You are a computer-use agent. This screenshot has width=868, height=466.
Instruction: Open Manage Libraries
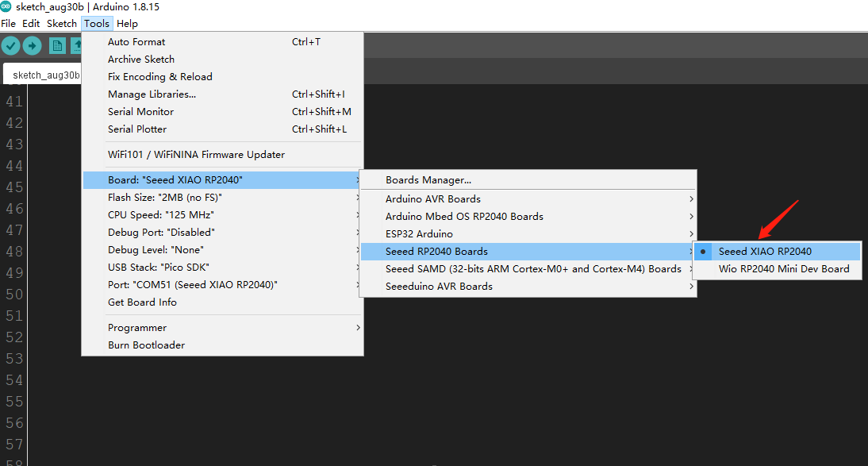pyautogui.click(x=222, y=94)
